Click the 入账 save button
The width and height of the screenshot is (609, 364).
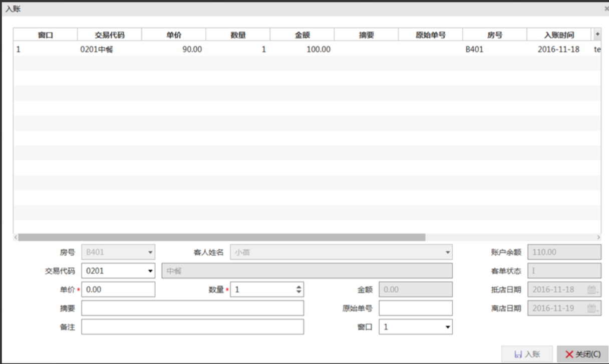click(527, 354)
